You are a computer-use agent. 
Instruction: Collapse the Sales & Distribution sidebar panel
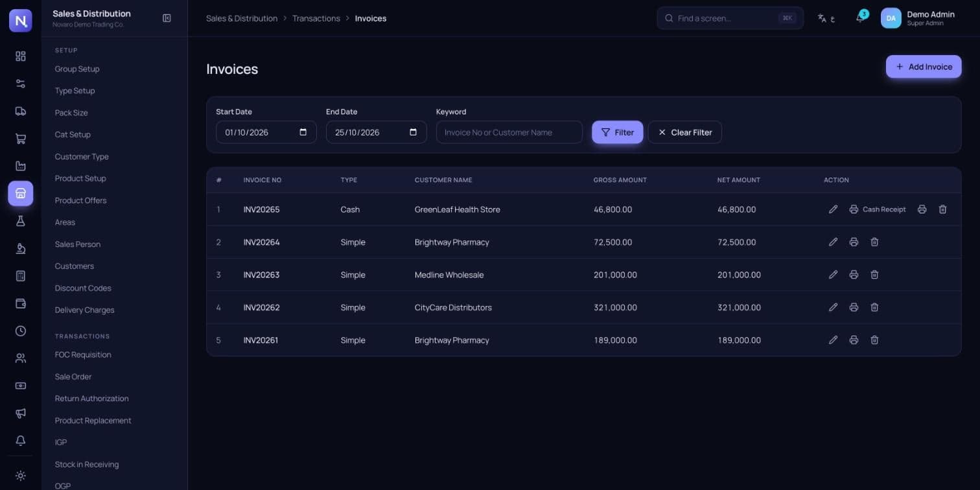click(167, 18)
